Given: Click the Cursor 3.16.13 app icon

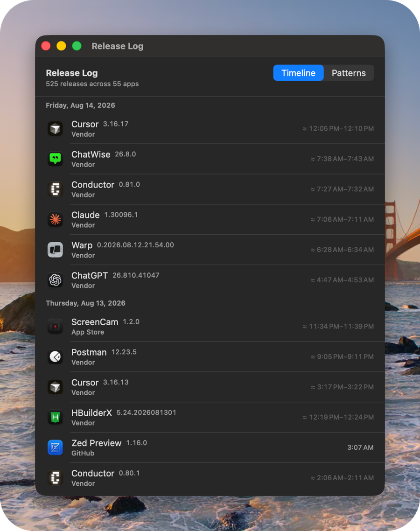Looking at the screenshot, I should pyautogui.click(x=55, y=387).
